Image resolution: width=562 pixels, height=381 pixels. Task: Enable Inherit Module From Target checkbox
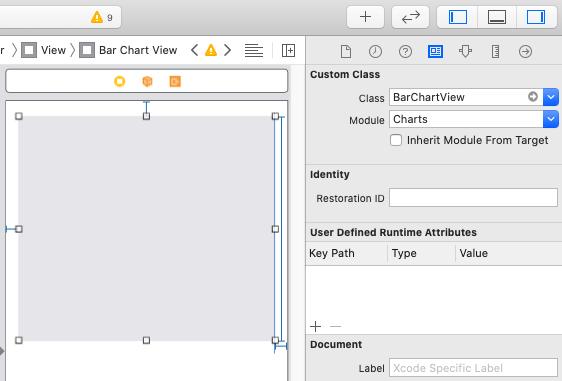point(396,140)
